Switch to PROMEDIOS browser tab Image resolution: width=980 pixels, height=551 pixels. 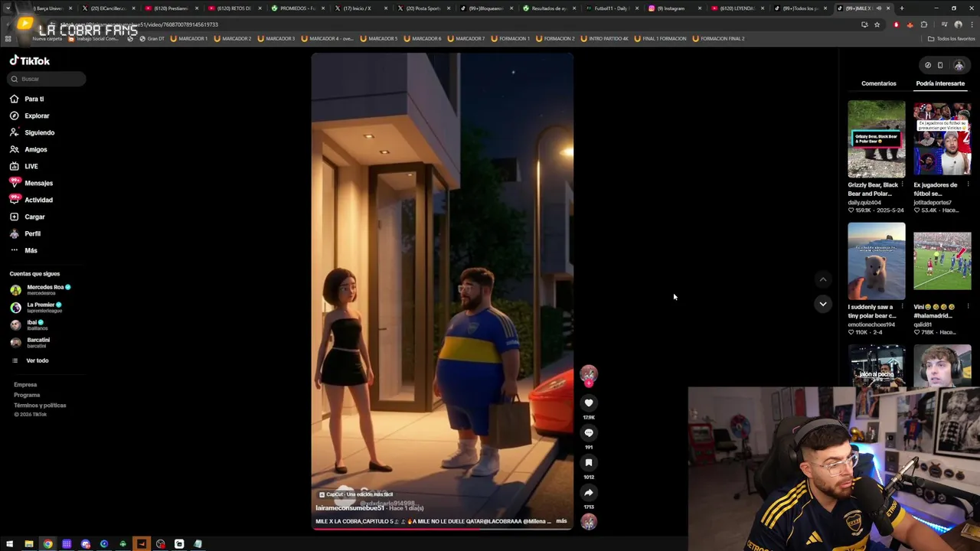click(x=297, y=8)
